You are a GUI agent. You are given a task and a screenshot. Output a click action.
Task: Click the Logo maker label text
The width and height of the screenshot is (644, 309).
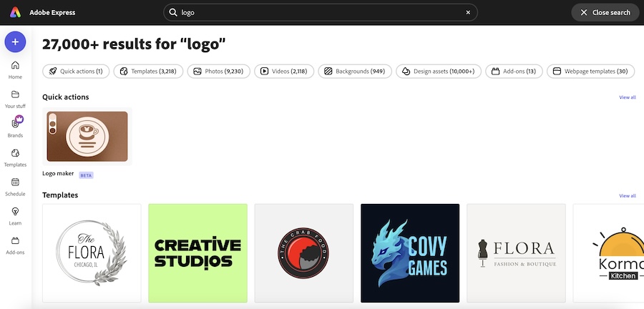(58, 174)
